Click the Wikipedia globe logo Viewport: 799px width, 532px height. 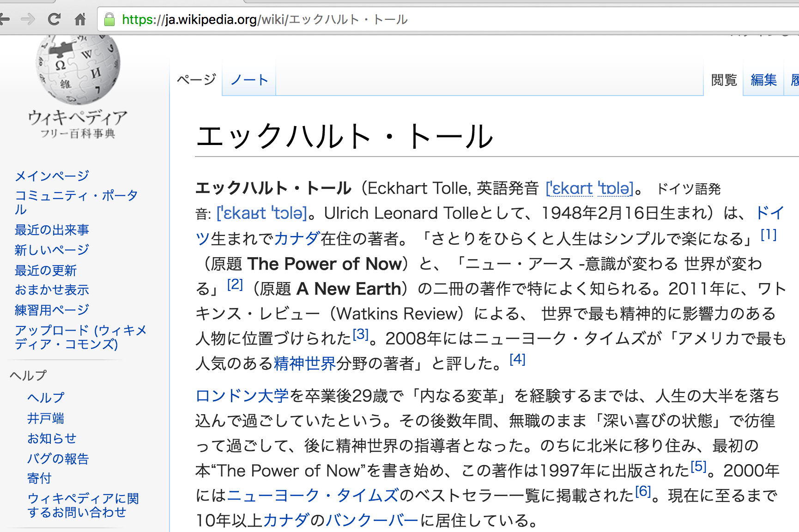pos(78,69)
